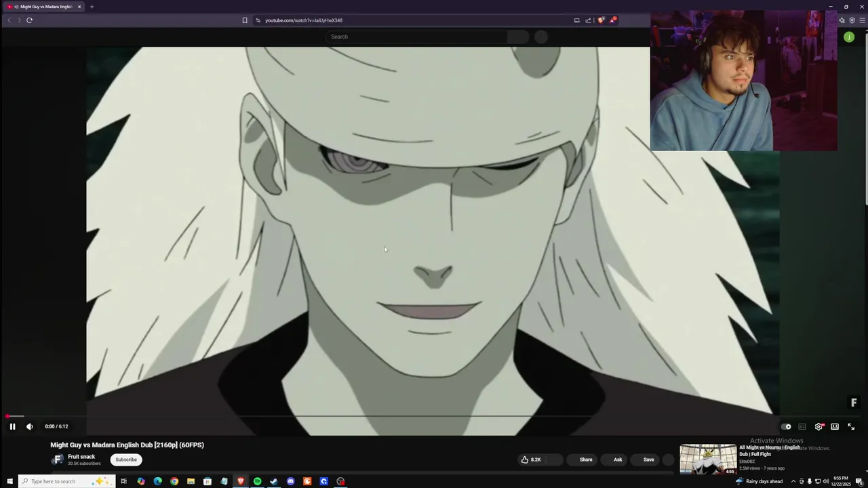Click the share page icon in address bar
This screenshot has height=488, width=868.
pyautogui.click(x=588, y=20)
